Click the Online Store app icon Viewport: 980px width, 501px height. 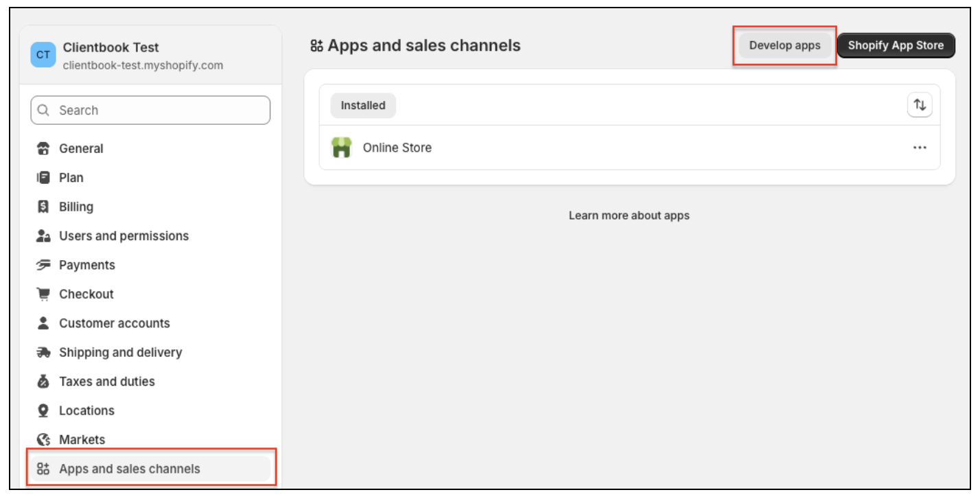(341, 148)
